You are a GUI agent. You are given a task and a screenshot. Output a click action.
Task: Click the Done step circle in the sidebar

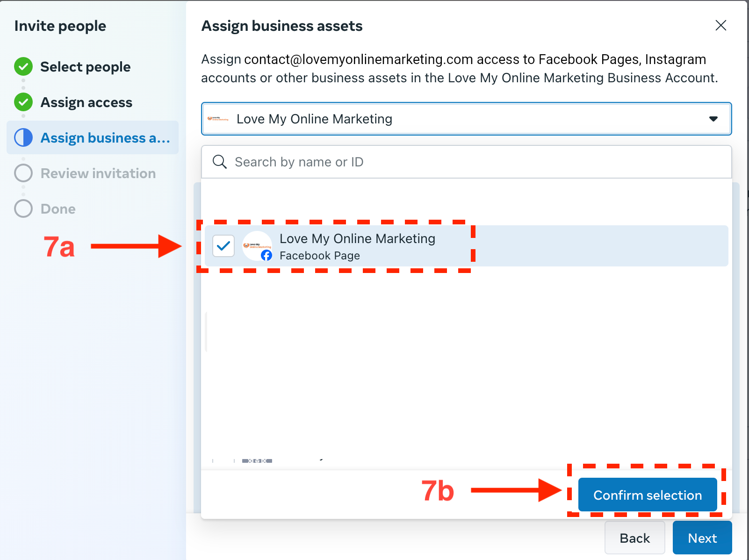tap(23, 208)
